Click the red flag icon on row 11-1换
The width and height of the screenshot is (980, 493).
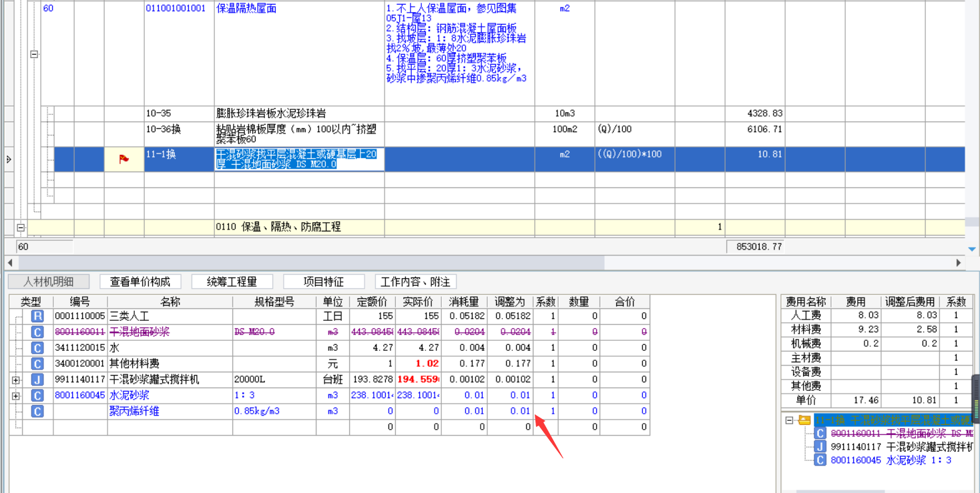click(x=124, y=159)
